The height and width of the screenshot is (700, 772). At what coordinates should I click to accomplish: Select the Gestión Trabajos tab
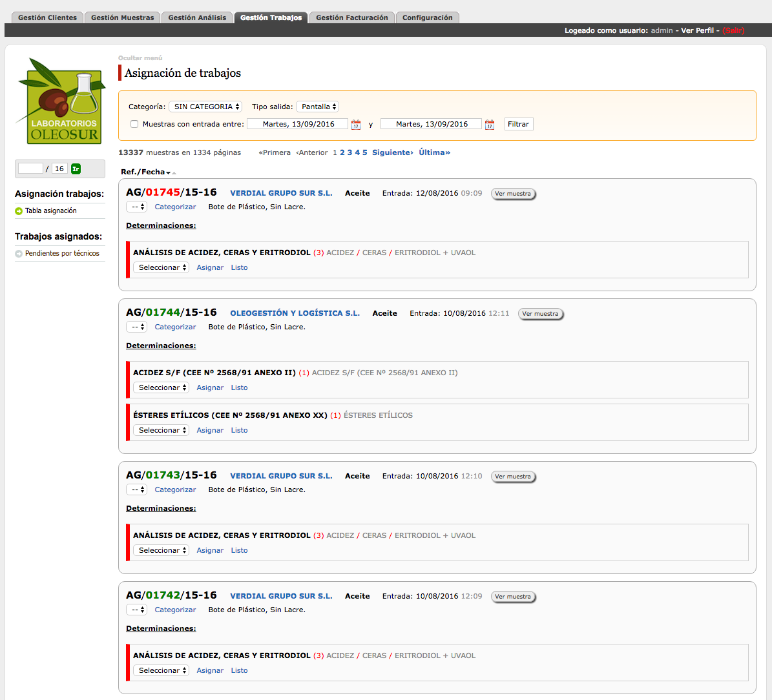[x=271, y=17]
